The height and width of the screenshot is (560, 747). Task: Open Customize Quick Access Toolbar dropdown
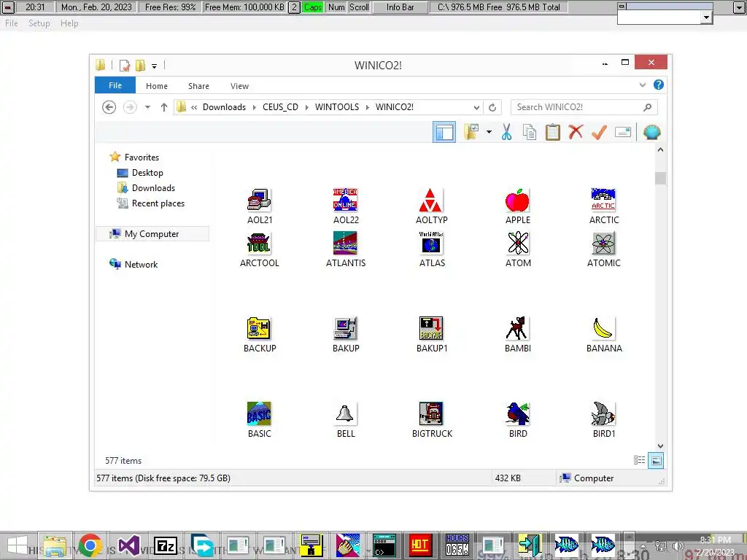tap(154, 66)
